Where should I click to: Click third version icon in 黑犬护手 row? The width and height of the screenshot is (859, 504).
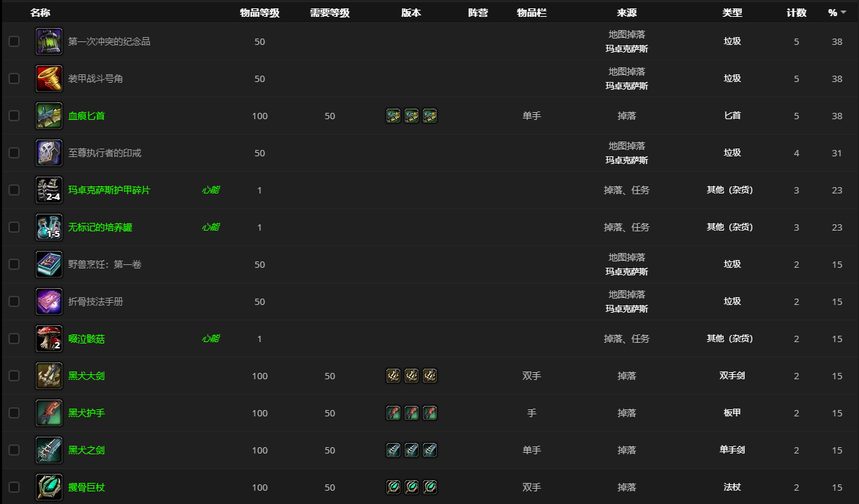[x=430, y=413]
